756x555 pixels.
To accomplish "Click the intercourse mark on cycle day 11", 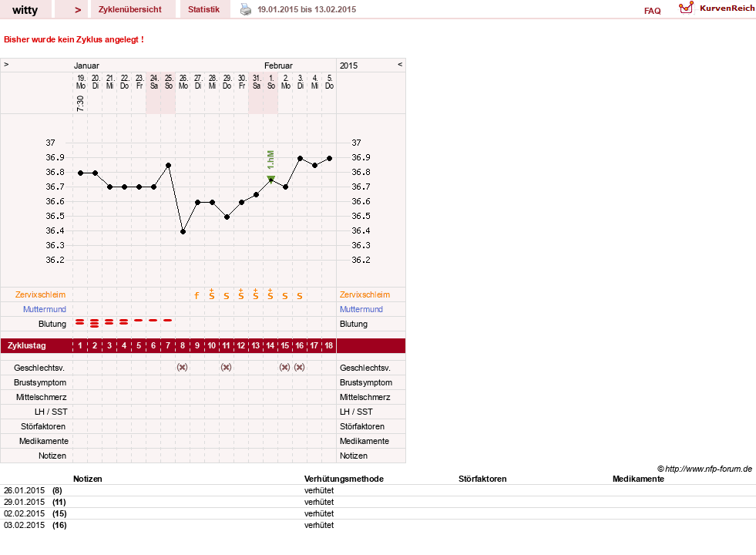I will pos(226,368).
